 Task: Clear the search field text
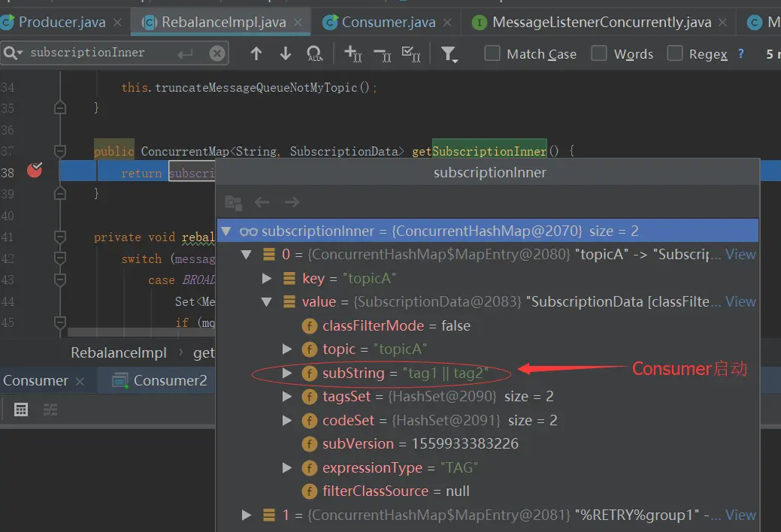tap(216, 53)
